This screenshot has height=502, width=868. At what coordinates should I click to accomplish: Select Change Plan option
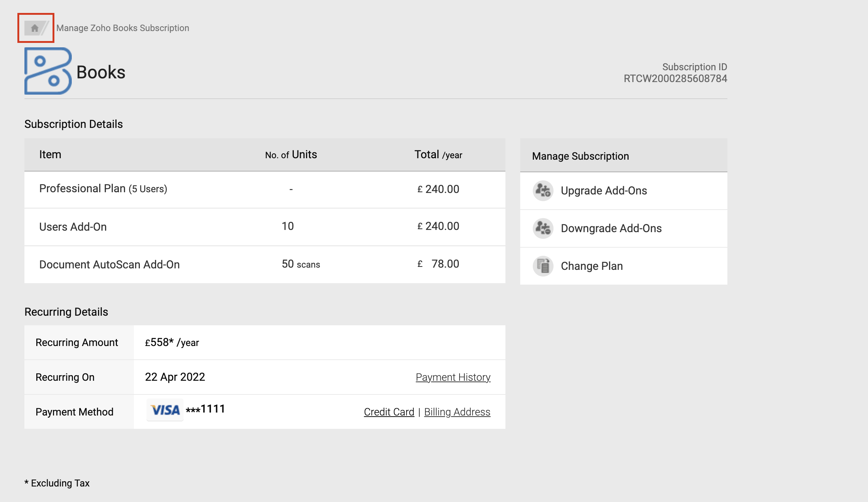pyautogui.click(x=592, y=266)
